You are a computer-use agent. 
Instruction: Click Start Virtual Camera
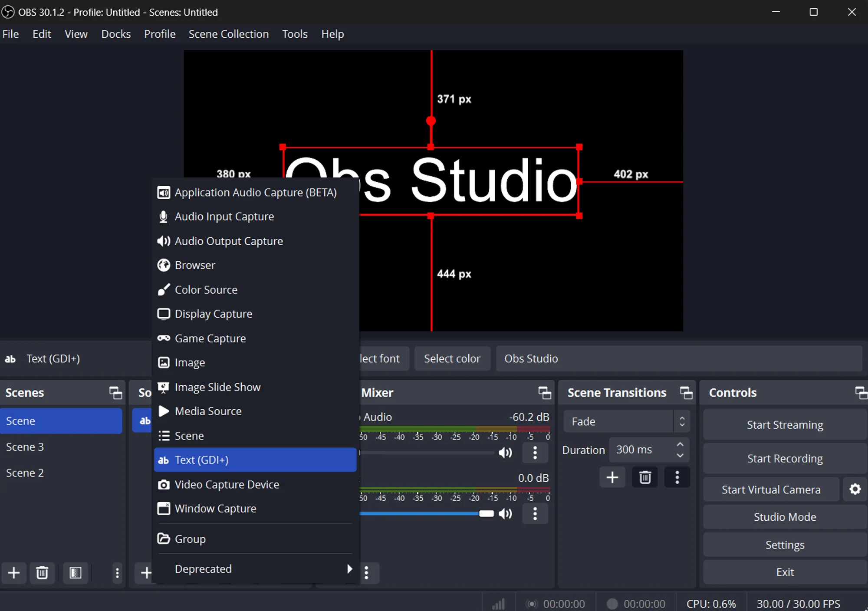771,489
